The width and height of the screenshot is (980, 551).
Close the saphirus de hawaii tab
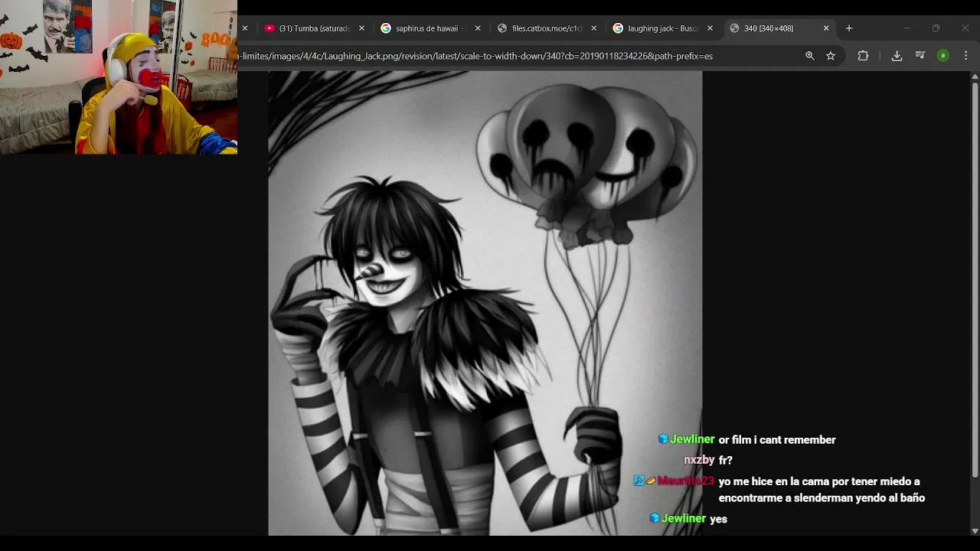pos(478,28)
